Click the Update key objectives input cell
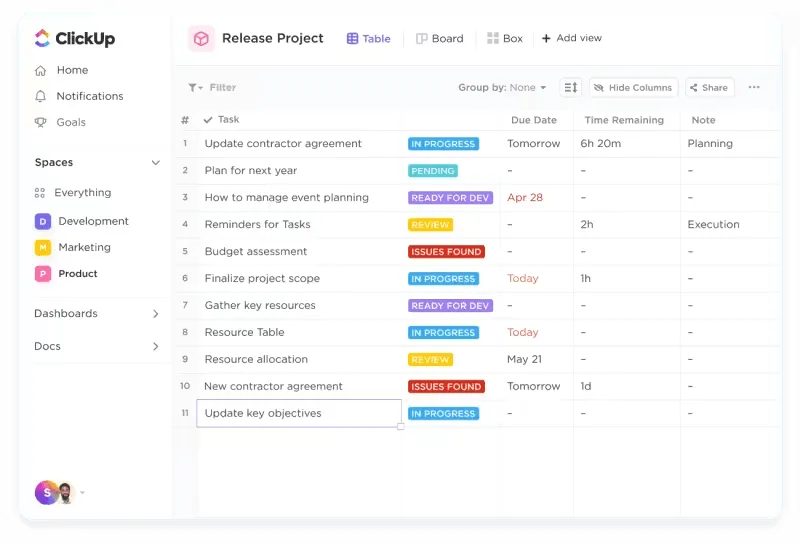The image size is (800, 544). coord(299,413)
